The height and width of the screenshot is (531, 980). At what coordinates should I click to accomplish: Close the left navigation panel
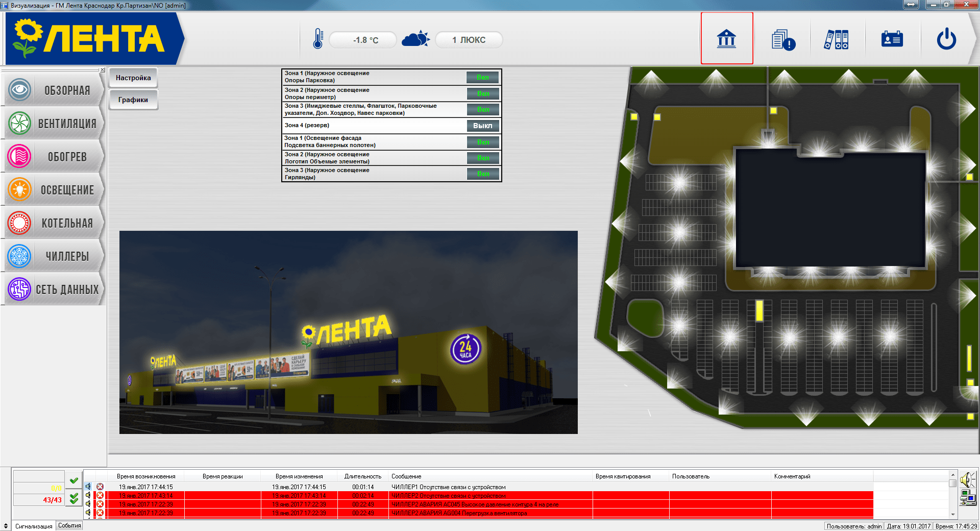pyautogui.click(x=103, y=69)
